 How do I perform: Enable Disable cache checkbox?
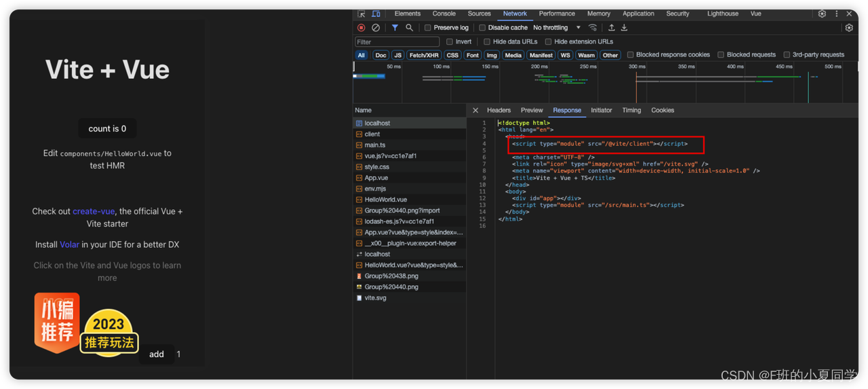tap(482, 28)
